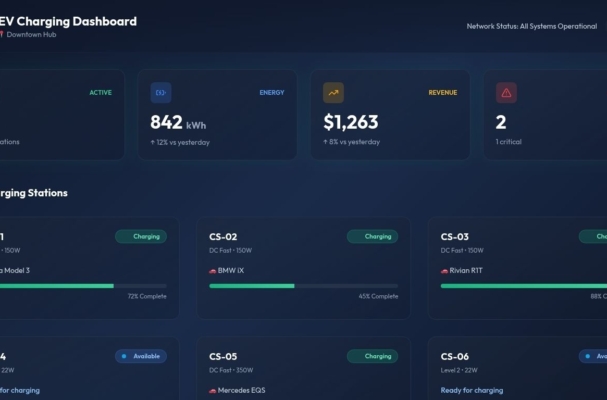Click the Rivian R1T vehicle label

point(466,271)
